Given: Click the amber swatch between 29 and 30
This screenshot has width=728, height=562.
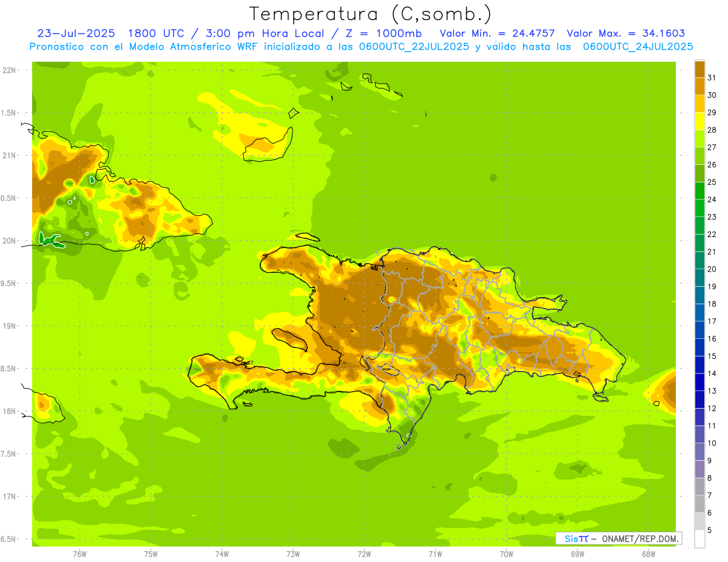Looking at the screenshot, I should coord(699,104).
